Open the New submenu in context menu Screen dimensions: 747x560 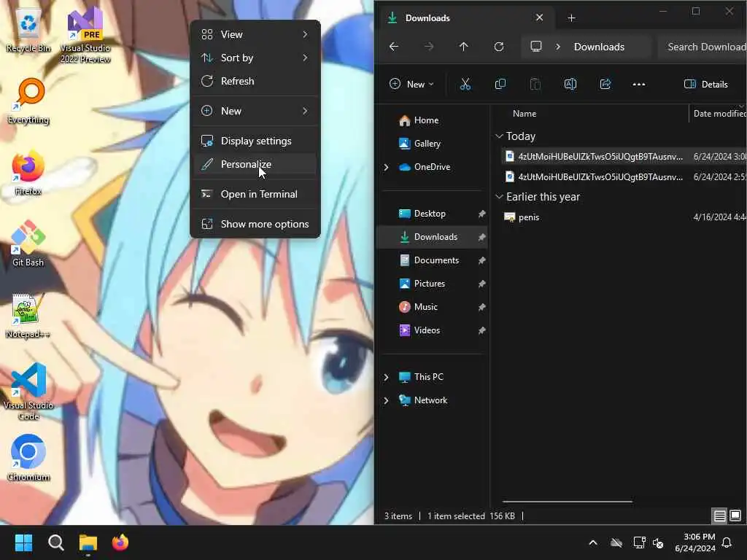click(x=255, y=111)
